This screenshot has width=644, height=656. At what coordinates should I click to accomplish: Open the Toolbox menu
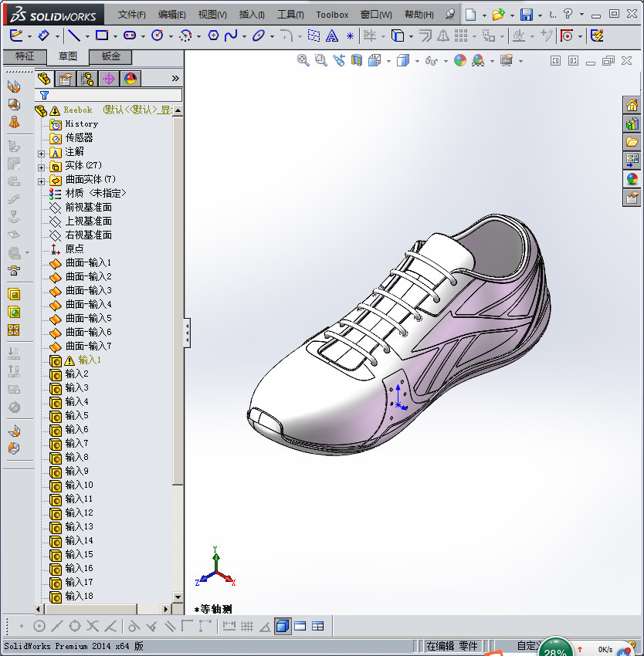[332, 15]
